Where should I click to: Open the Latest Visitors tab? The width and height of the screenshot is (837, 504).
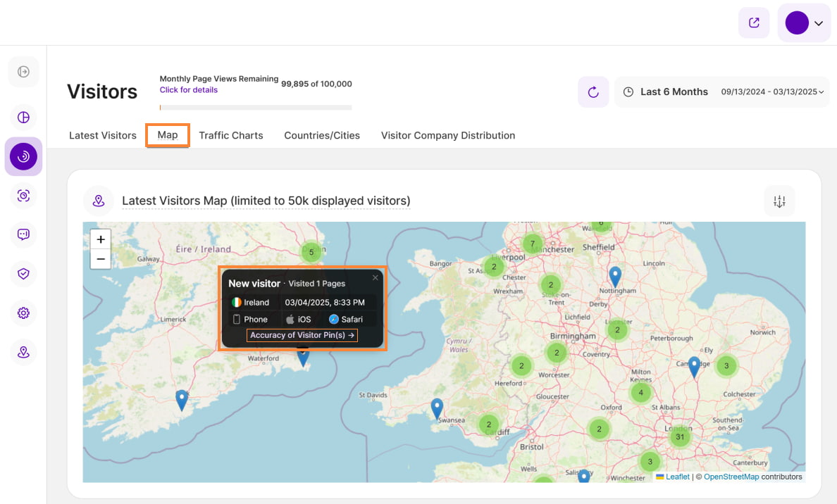[103, 135]
